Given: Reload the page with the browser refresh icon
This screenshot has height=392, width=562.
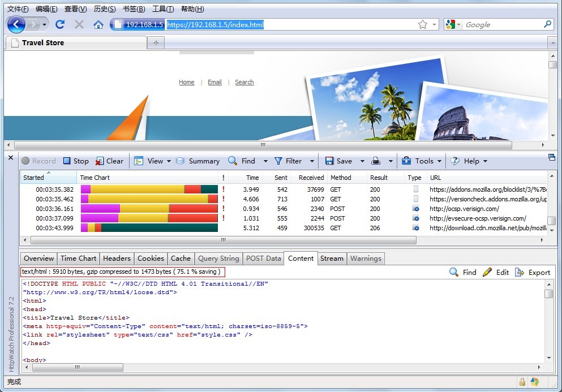Looking at the screenshot, I should point(60,24).
